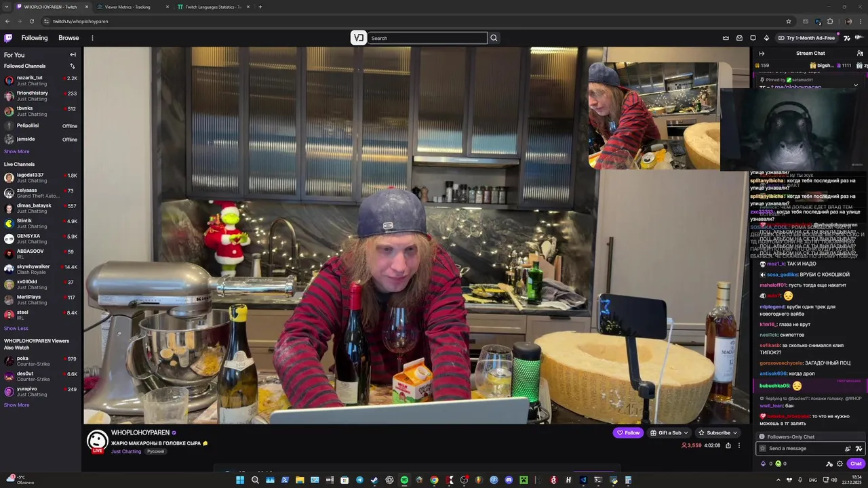The width and height of the screenshot is (868, 488).
Task: Open Discord from the taskbar
Action: pyautogui.click(x=509, y=480)
